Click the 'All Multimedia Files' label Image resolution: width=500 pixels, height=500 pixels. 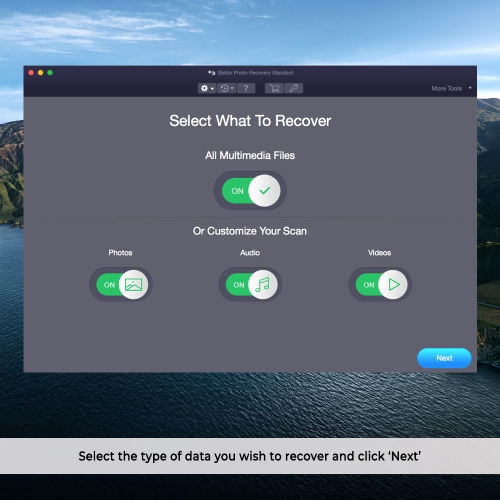tap(250, 155)
